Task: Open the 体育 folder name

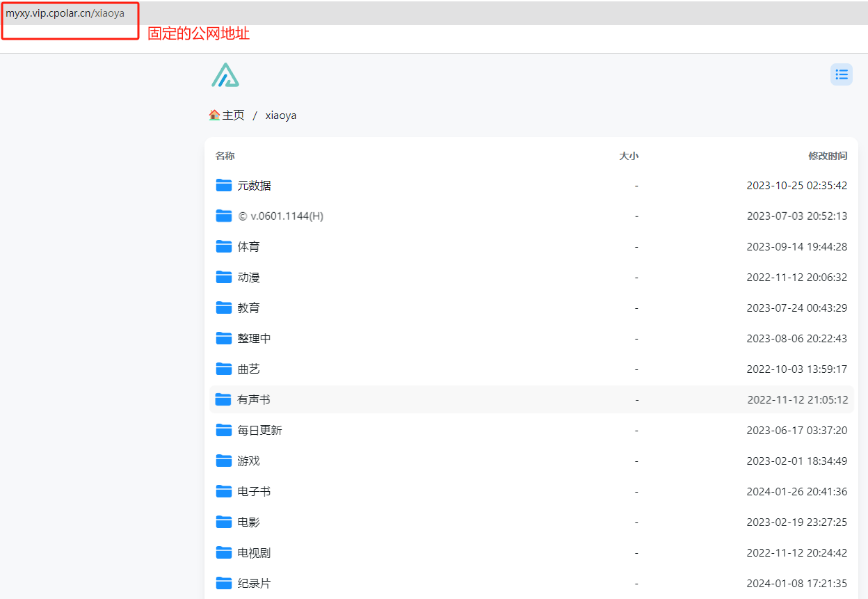Action: click(248, 247)
